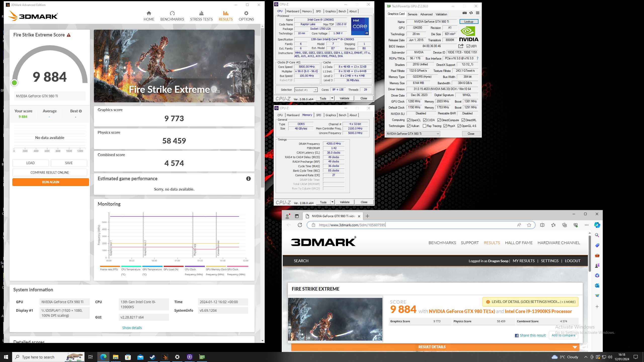Open HOME in 3DMark navigation

[149, 16]
